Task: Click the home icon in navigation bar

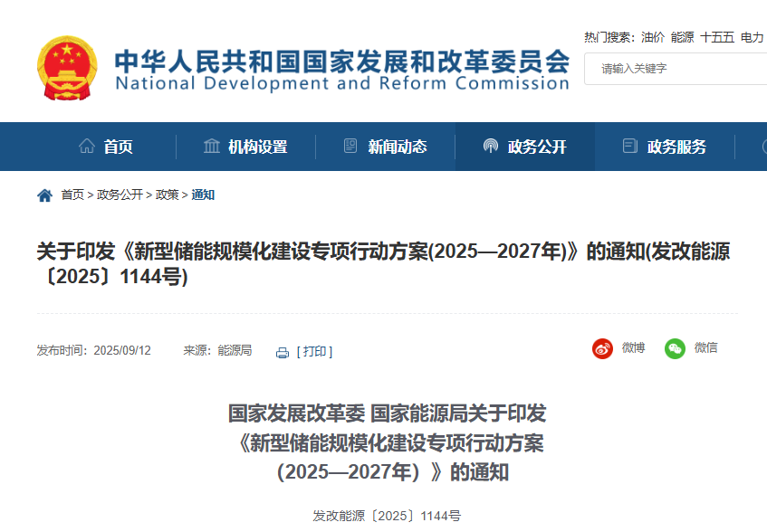Action: (x=87, y=147)
